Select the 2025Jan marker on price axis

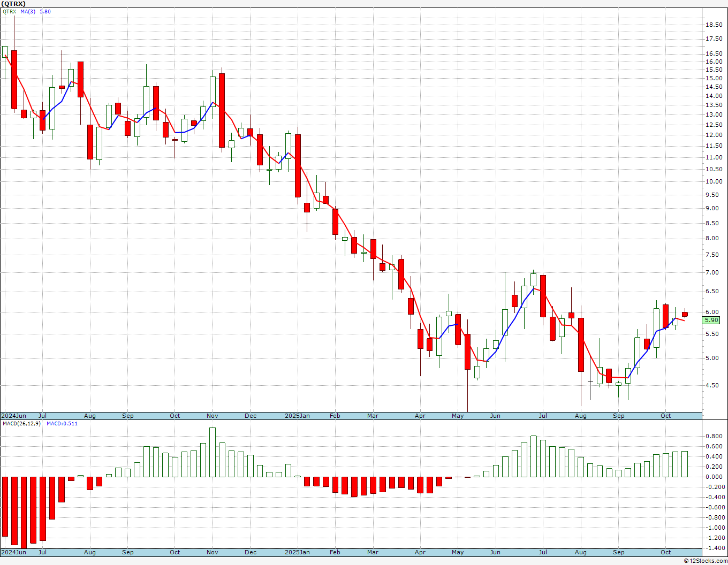coord(297,416)
